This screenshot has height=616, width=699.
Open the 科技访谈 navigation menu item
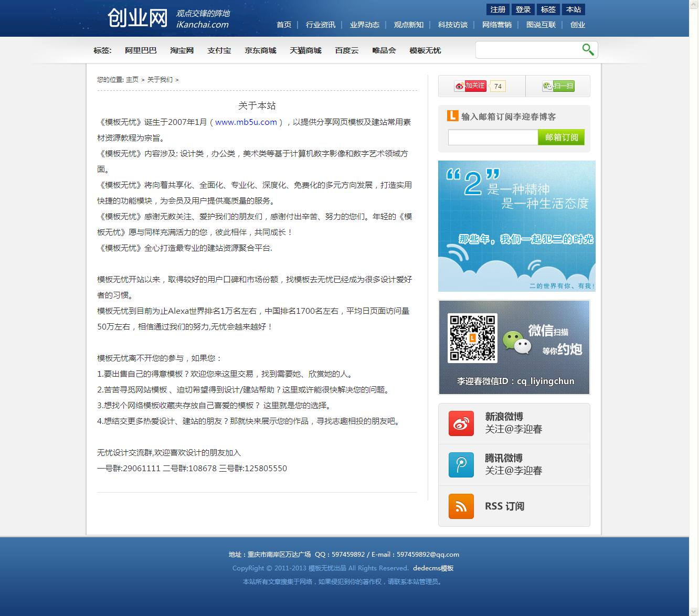tap(452, 25)
